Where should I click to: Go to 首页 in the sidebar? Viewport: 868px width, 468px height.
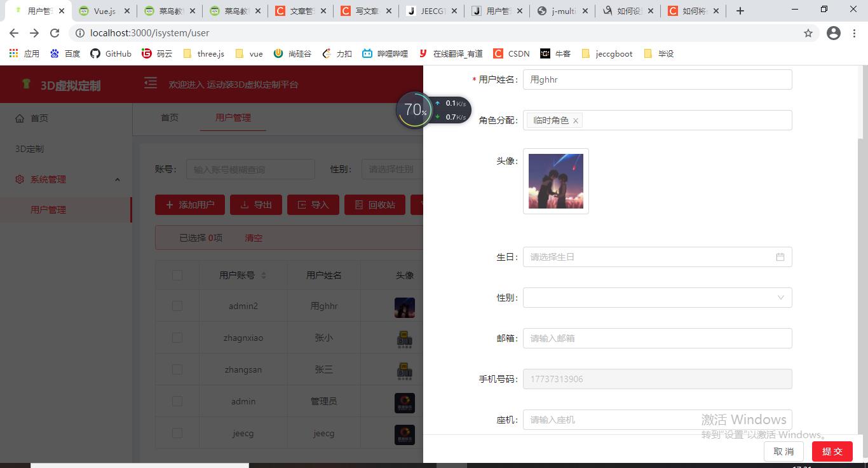click(66, 118)
